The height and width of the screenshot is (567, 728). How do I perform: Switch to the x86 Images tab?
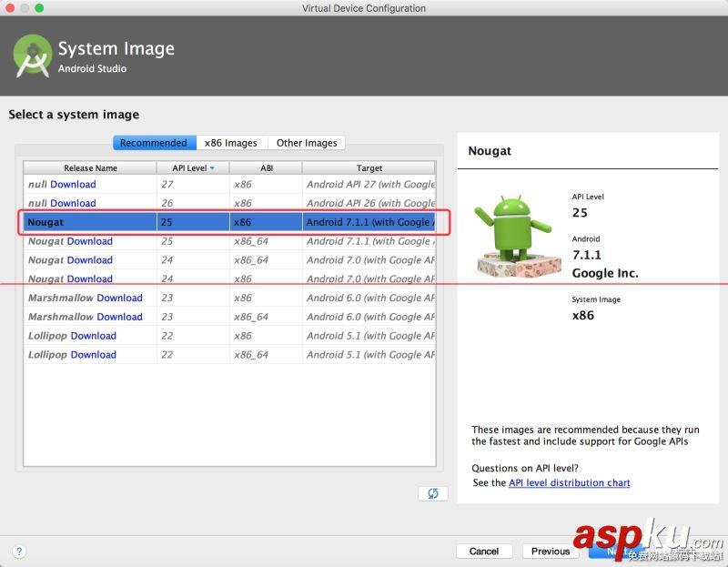(230, 142)
